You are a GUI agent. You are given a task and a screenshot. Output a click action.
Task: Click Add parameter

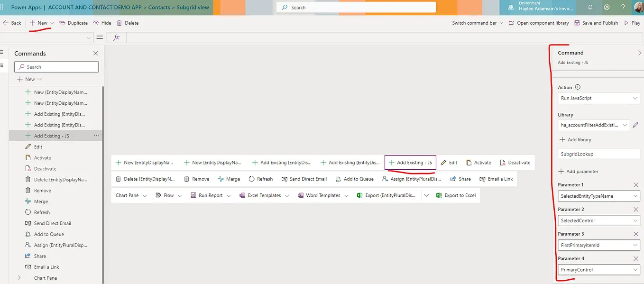click(x=578, y=172)
